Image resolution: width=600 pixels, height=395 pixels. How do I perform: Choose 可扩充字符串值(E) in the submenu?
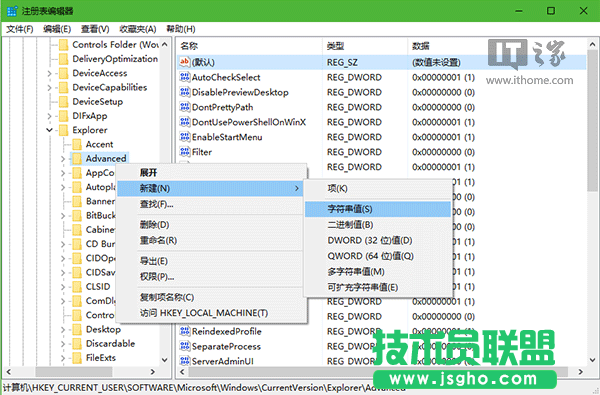click(x=378, y=287)
